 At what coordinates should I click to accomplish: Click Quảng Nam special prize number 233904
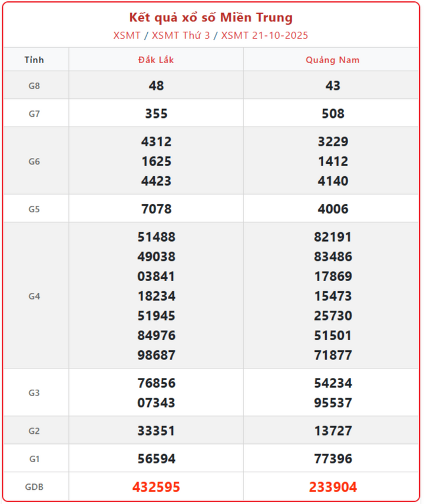[x=333, y=487]
